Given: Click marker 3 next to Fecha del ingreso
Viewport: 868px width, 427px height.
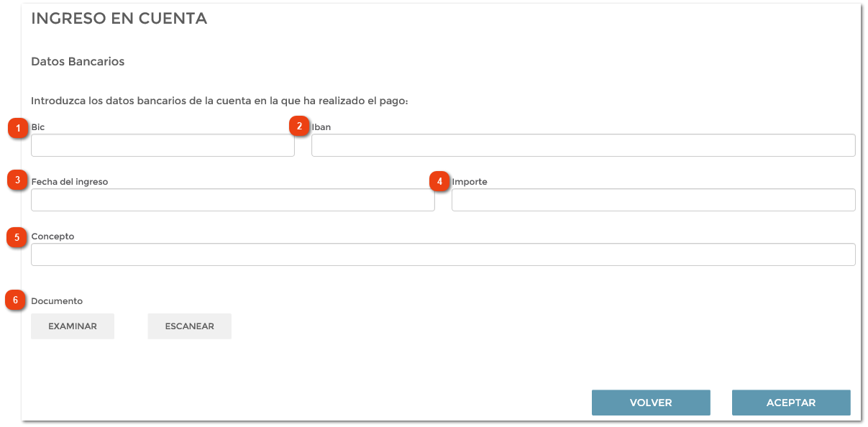Looking at the screenshot, I should [18, 182].
